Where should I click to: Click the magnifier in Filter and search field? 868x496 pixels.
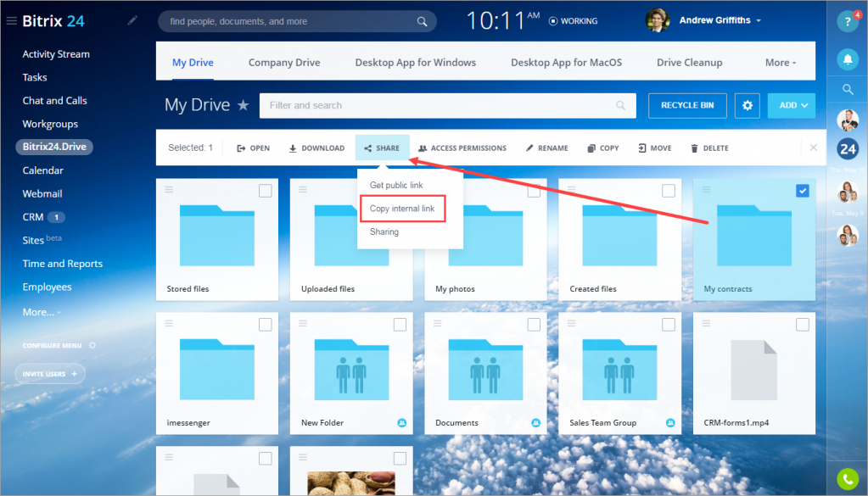pyautogui.click(x=620, y=105)
